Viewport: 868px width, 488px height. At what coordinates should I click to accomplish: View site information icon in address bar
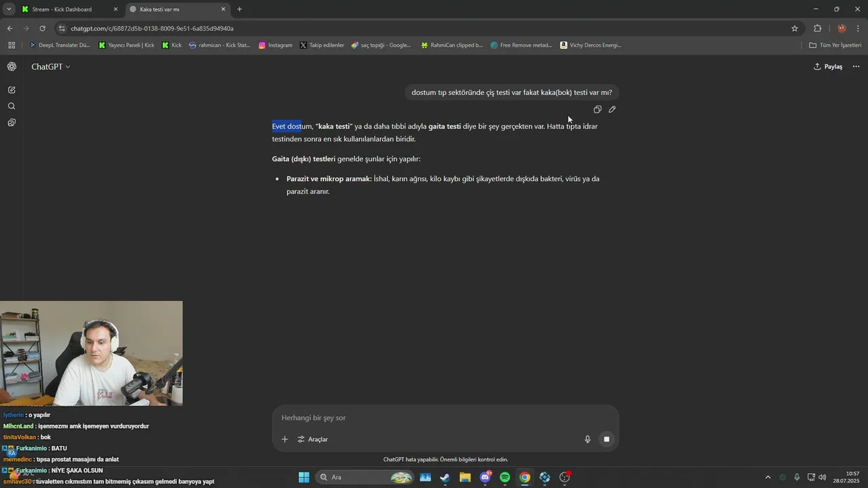pos(62,28)
